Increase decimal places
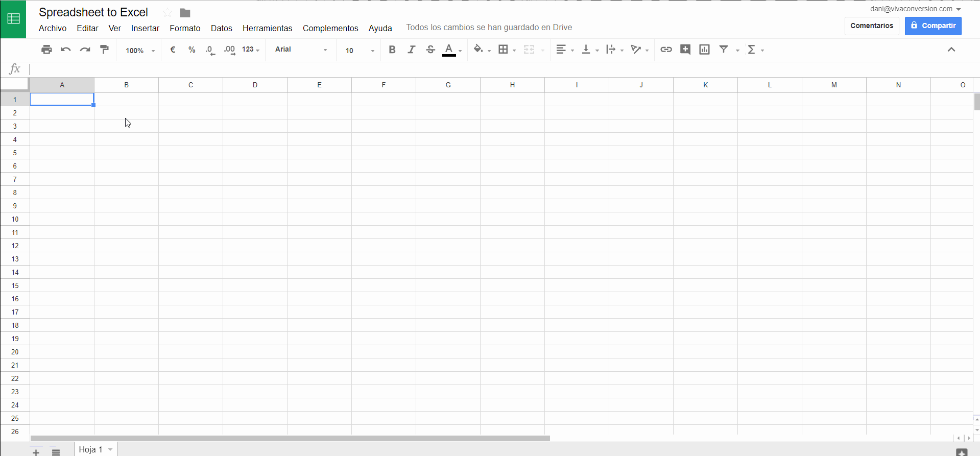 click(229, 50)
